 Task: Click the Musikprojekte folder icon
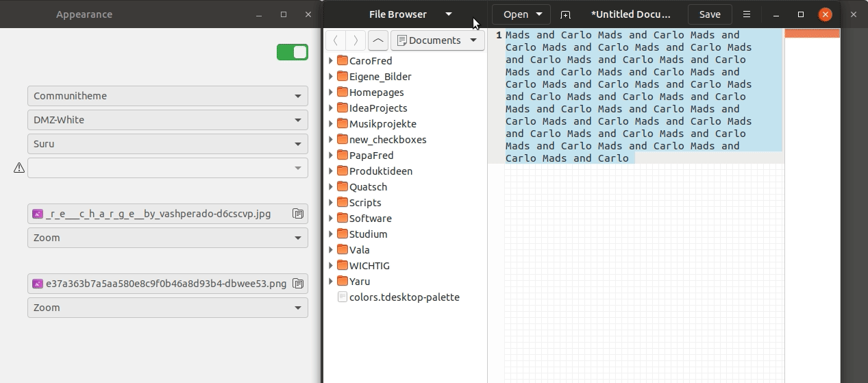pos(343,123)
